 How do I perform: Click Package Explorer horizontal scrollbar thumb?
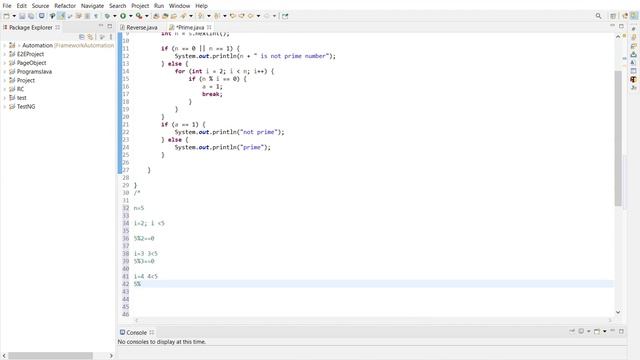[x=50, y=356]
